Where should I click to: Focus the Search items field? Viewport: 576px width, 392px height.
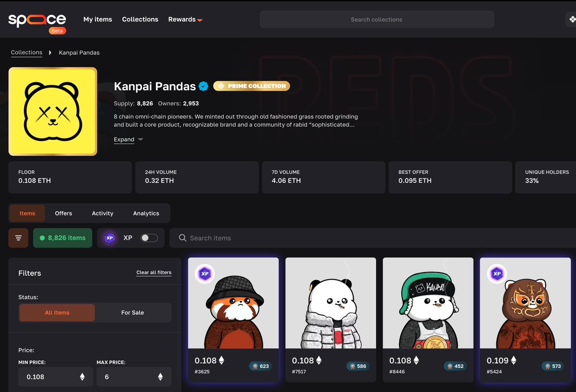372,238
